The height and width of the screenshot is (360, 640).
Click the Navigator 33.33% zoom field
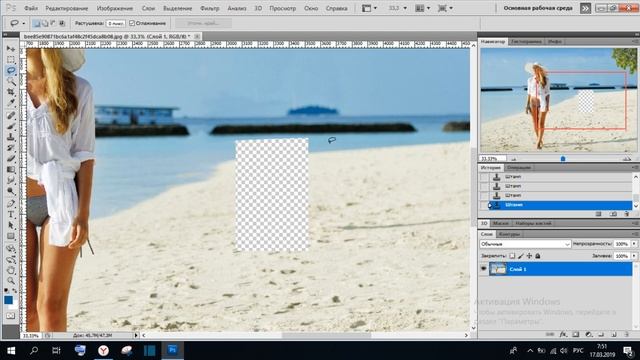[x=493, y=159]
